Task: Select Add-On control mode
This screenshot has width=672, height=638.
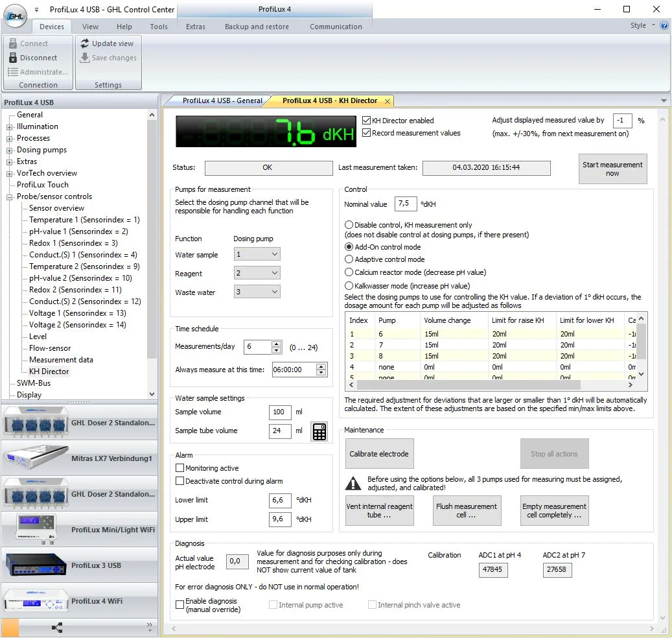Action: pyautogui.click(x=349, y=247)
